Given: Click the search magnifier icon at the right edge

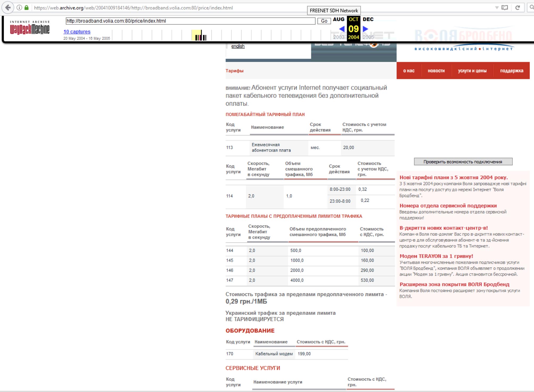Looking at the screenshot, I should click(531, 8).
